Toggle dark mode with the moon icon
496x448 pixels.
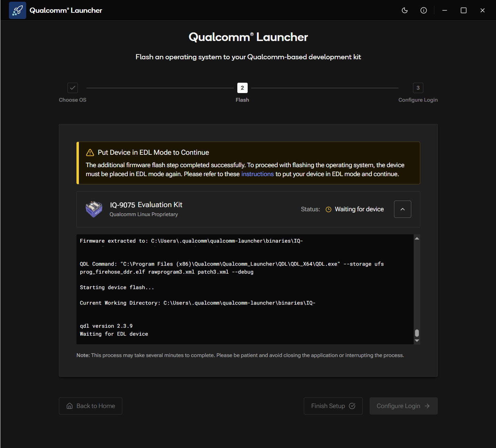coord(405,10)
